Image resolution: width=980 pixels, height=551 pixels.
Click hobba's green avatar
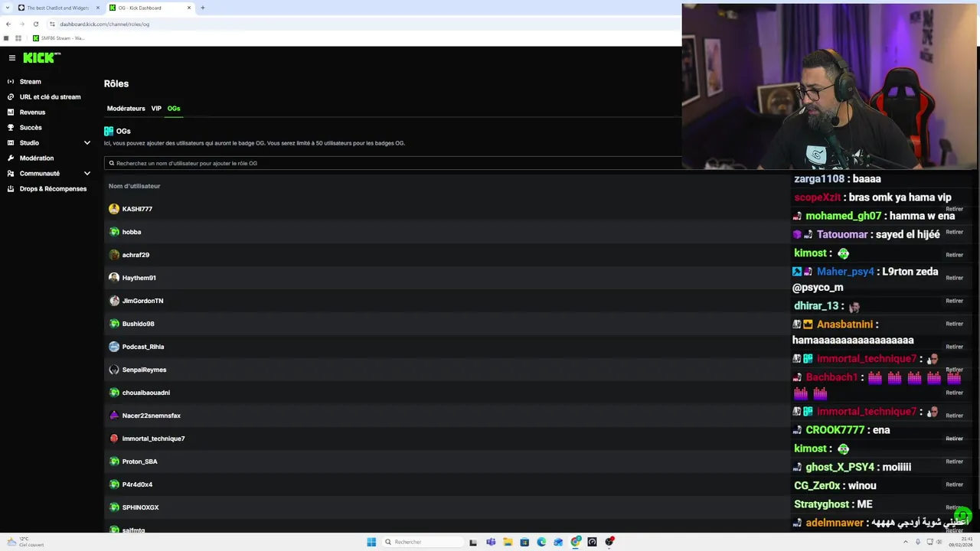(x=114, y=232)
